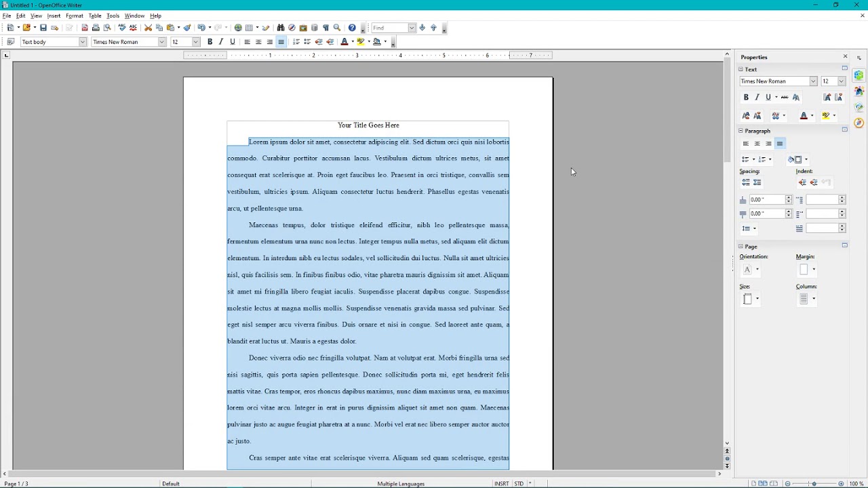The image size is (868, 488).
Task: Toggle Bold in the sidebar Text panel
Action: 746,97
